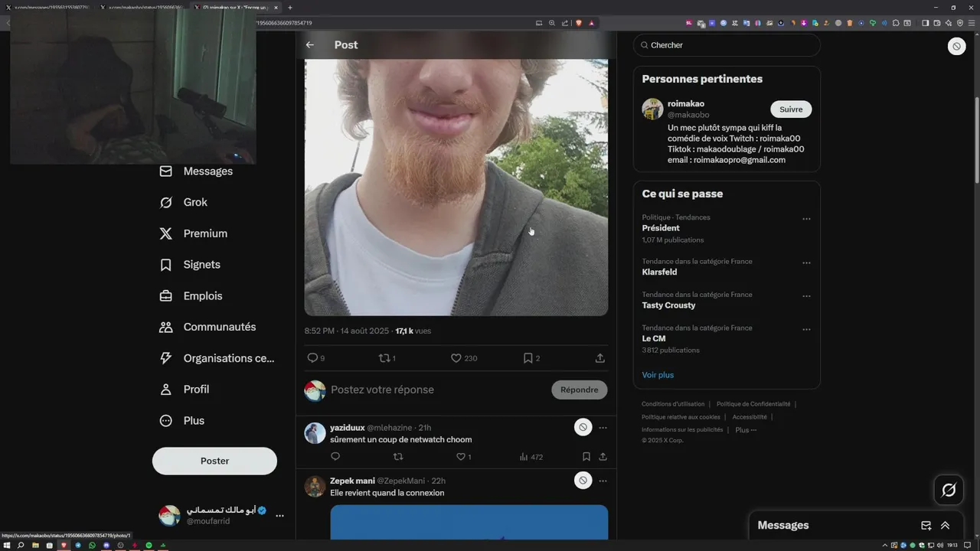Open Communautés in the sidebar
980x551 pixels.
pos(207,327)
